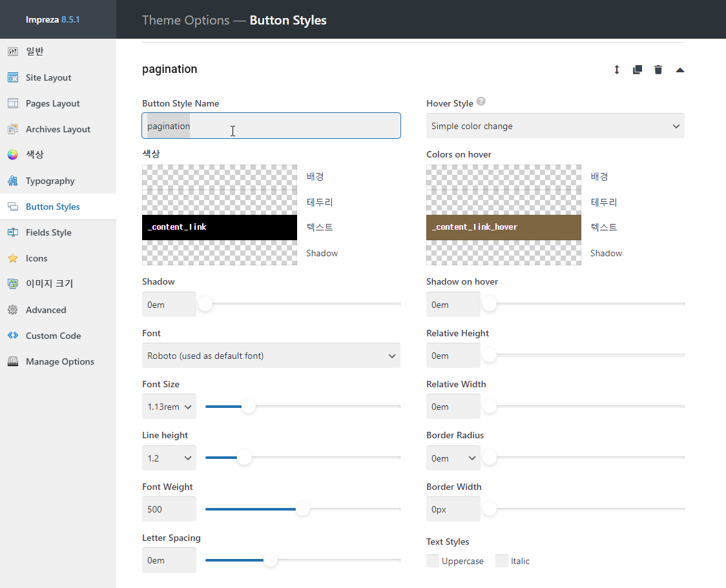This screenshot has height=588, width=726.
Task: Click the hover Shadow color swatch
Action: 504,252
